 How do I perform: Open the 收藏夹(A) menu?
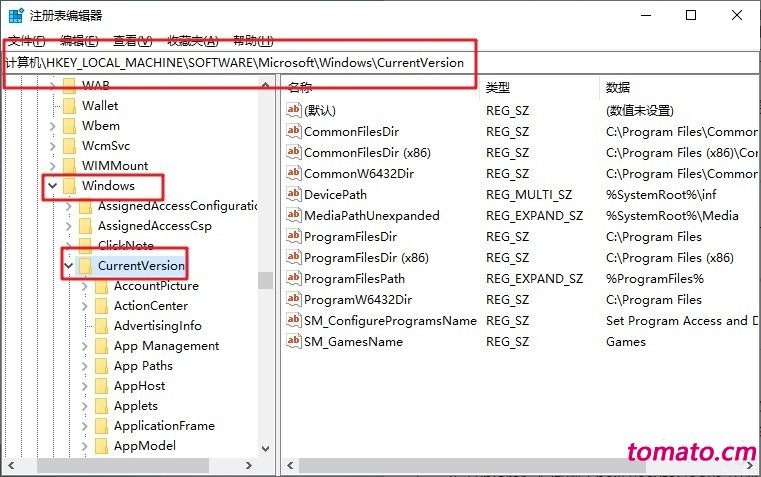193,41
